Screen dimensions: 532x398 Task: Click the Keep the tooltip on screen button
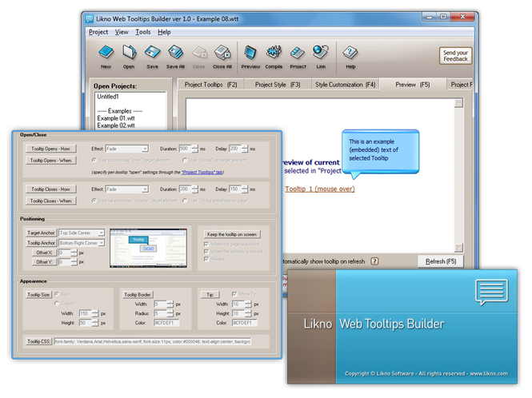click(232, 234)
